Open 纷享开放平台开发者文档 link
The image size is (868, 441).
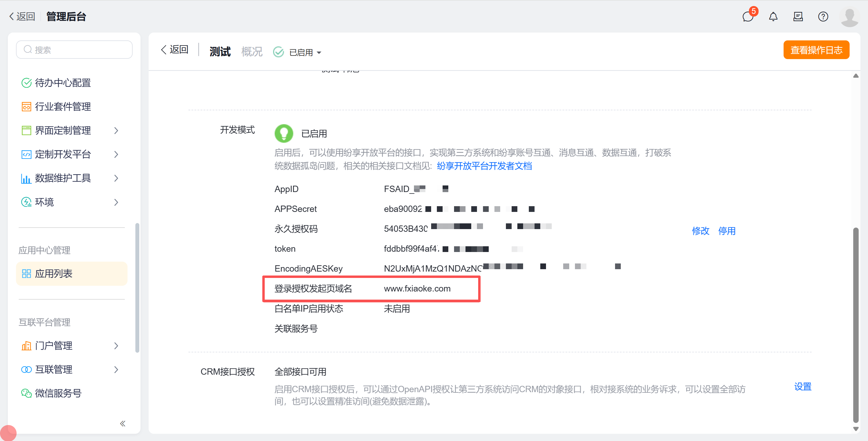[x=484, y=166]
